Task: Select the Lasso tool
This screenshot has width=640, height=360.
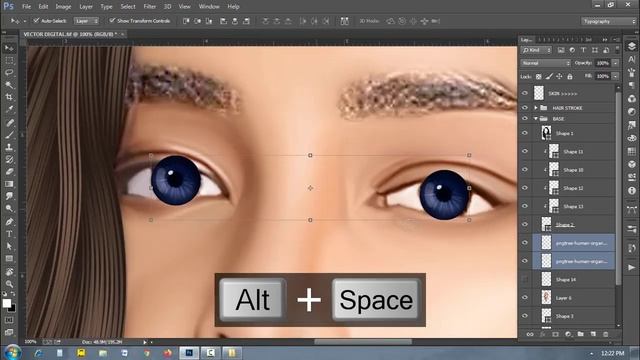Action: click(9, 73)
